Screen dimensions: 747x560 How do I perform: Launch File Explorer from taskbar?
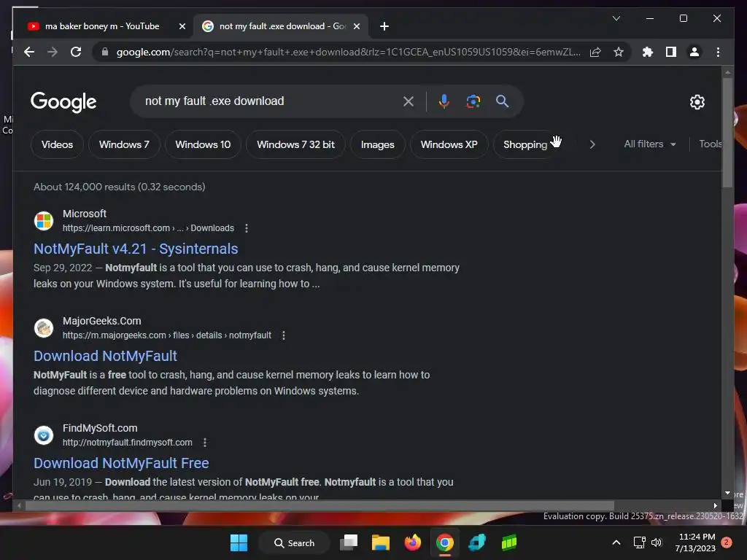(x=381, y=542)
